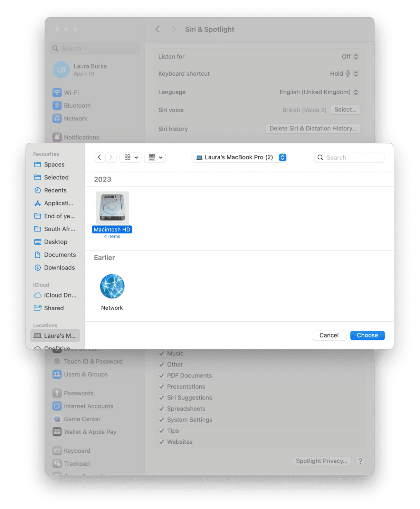This screenshot has height=509, width=420.
Task: Click the Downloads sidebar icon
Action: pyautogui.click(x=38, y=267)
